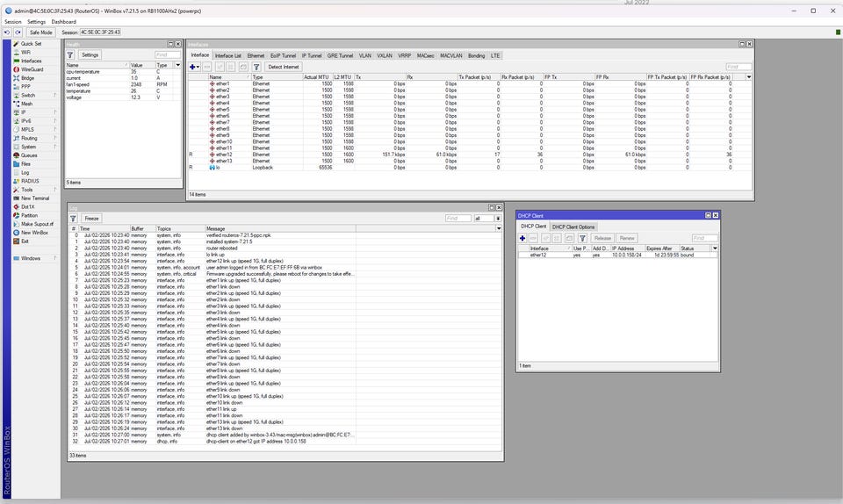Open Files in the sidebar

click(x=25, y=164)
